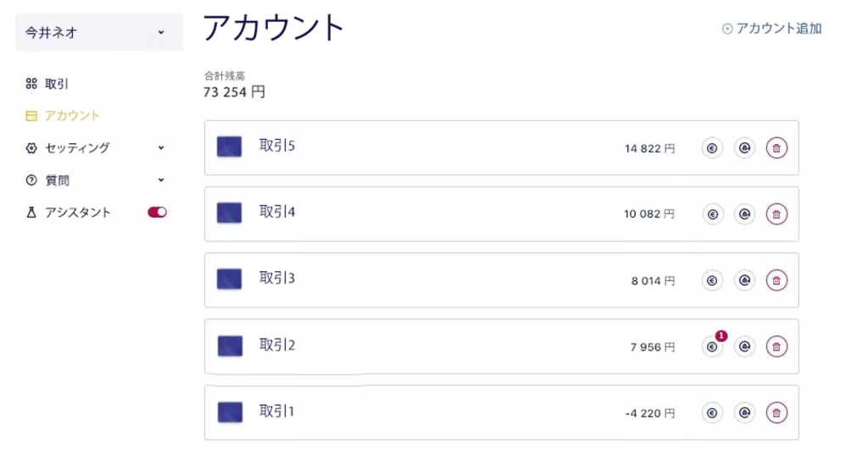The width and height of the screenshot is (868, 459).
Task: Delete the 取引5 account via trash icon
Action: [x=776, y=148]
